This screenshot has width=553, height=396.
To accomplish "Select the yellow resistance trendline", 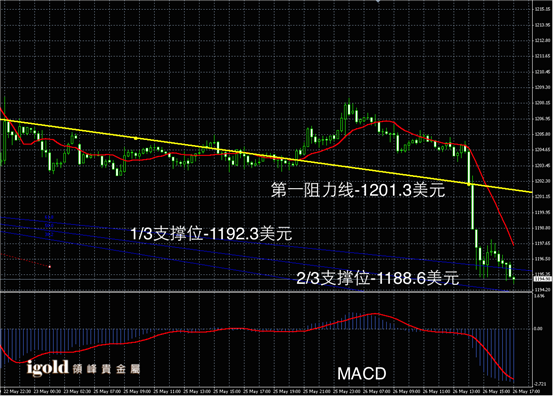I will [x=266, y=156].
